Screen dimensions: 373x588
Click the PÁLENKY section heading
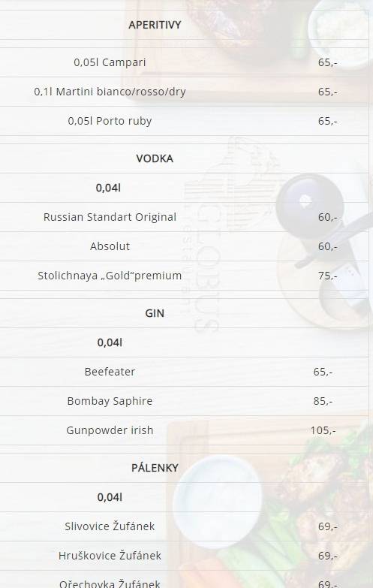coord(155,468)
